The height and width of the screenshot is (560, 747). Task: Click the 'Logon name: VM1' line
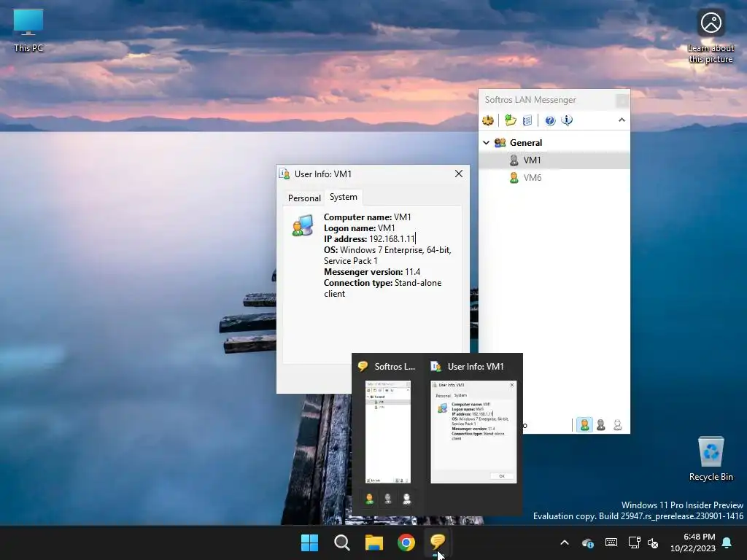click(x=359, y=228)
